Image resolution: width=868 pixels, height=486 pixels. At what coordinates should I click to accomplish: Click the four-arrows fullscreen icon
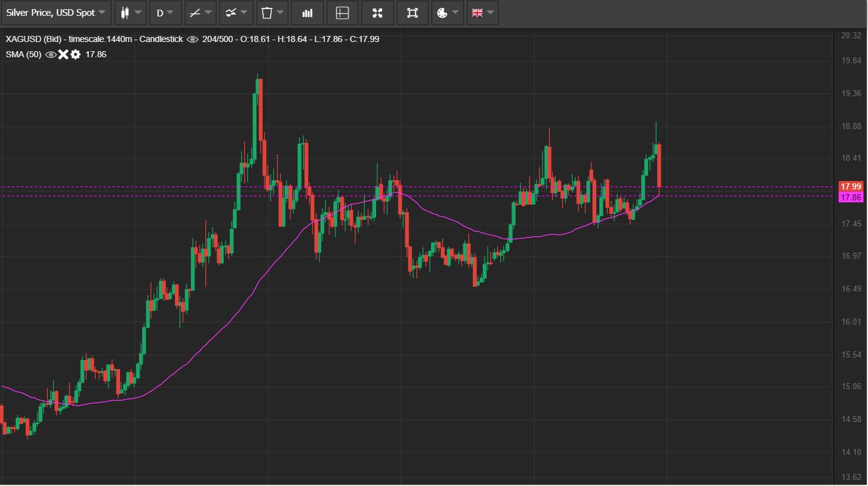click(x=377, y=13)
